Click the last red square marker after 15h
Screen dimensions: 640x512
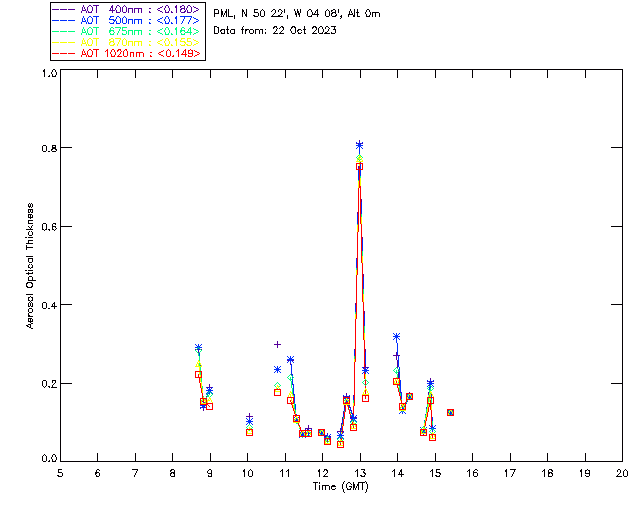click(450, 412)
